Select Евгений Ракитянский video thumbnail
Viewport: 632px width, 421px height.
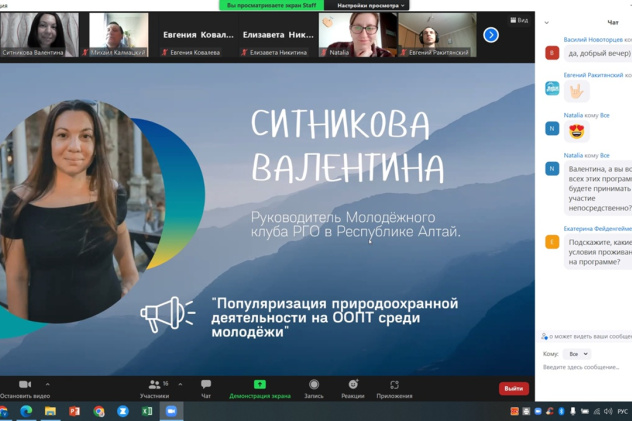click(437, 35)
